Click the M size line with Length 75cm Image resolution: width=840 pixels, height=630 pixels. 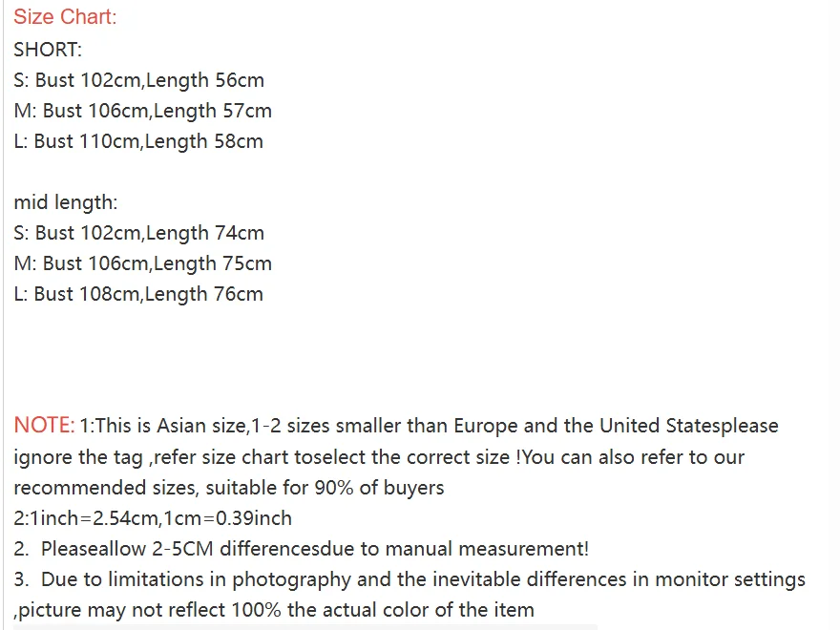(x=142, y=263)
